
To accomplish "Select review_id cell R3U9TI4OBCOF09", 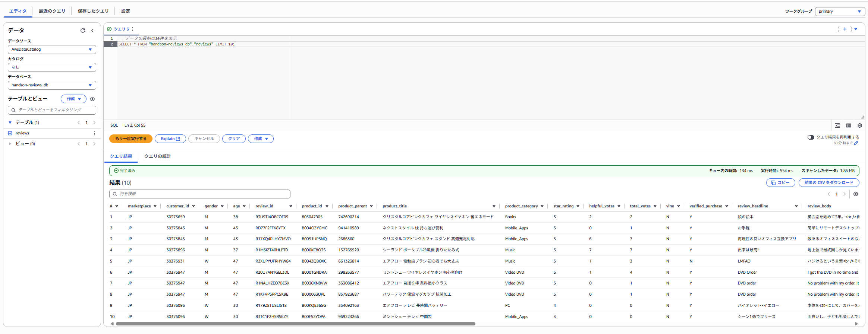I will (272, 217).
